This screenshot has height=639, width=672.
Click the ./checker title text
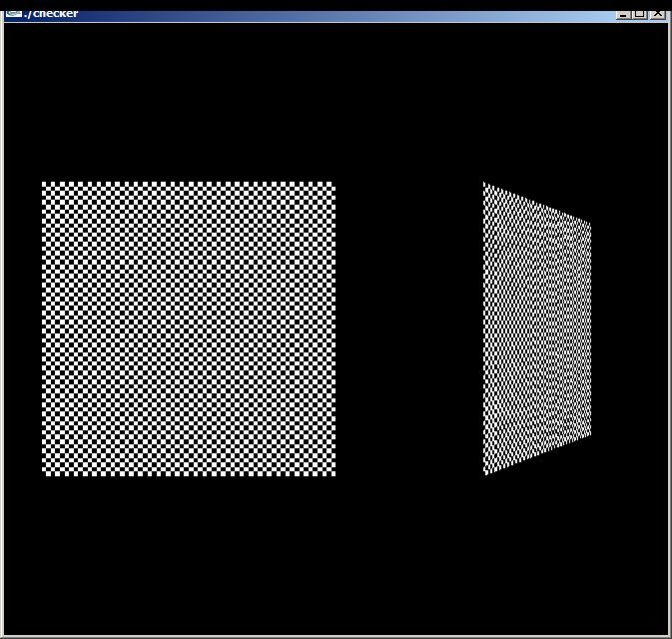pos(51,14)
